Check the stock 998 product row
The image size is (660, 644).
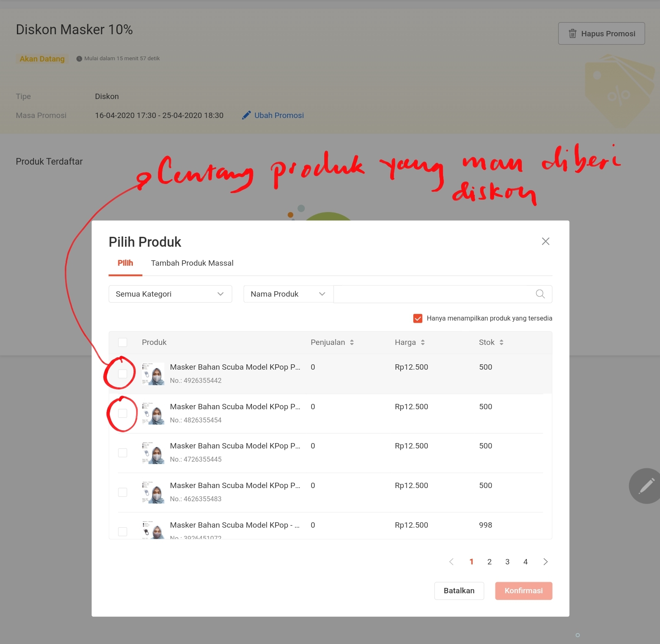click(123, 531)
